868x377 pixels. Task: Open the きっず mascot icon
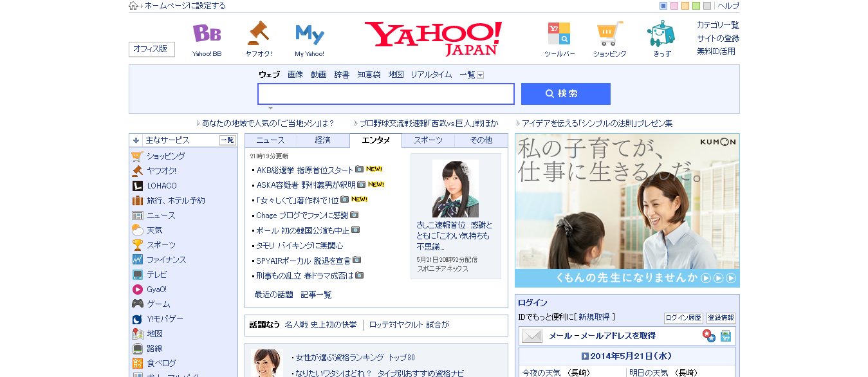coord(661,33)
